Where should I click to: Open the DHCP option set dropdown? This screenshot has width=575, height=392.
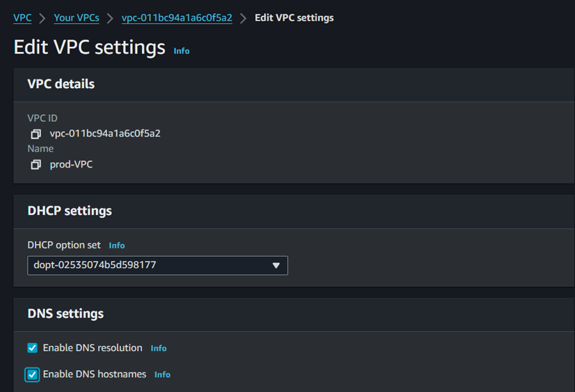[x=158, y=265]
